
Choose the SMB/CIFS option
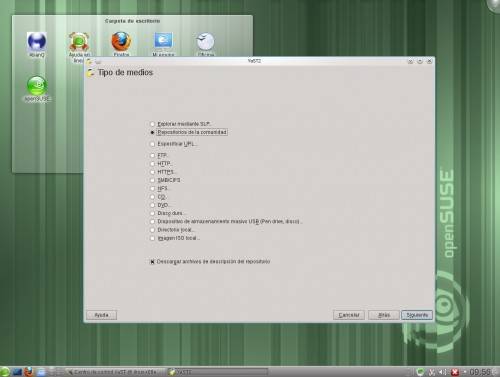[152, 180]
